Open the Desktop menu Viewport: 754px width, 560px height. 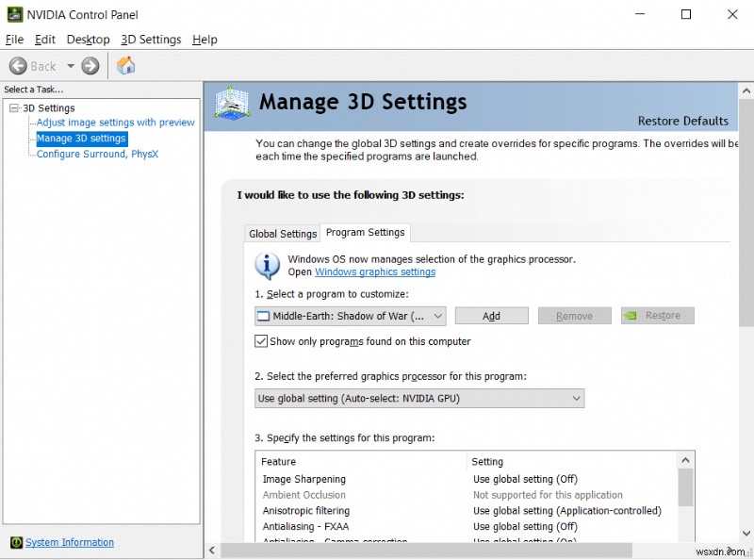88,40
